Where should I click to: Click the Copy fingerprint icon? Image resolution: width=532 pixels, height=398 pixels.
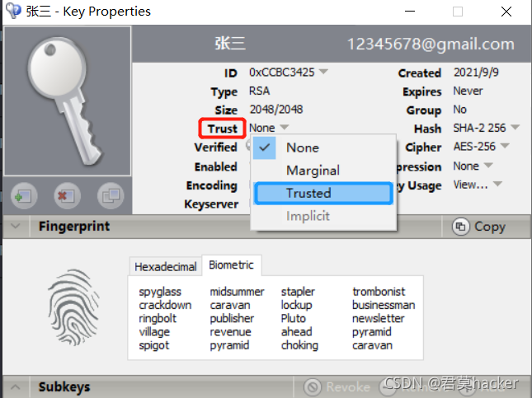click(x=460, y=227)
